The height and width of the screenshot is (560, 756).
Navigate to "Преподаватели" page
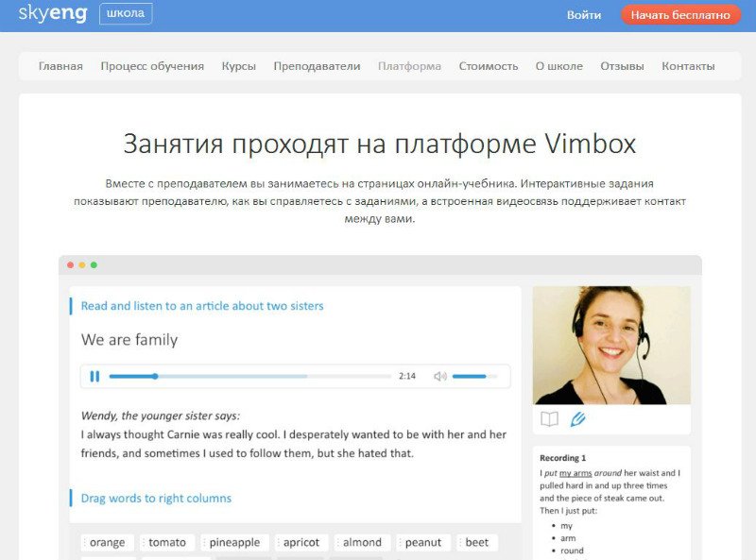[x=317, y=66]
